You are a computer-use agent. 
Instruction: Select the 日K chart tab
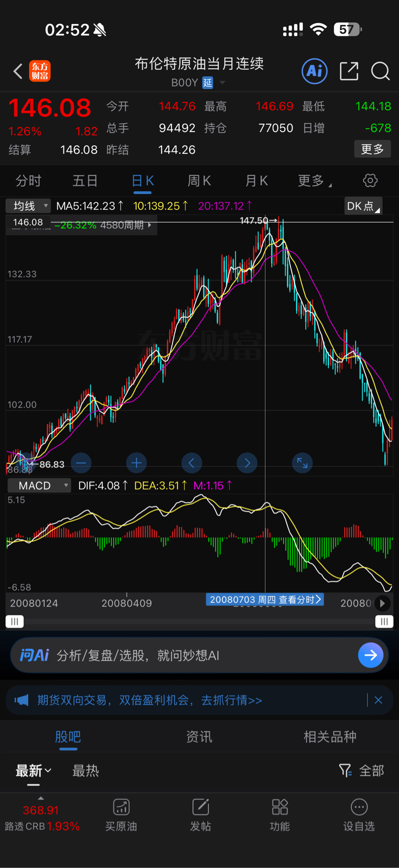(x=142, y=180)
